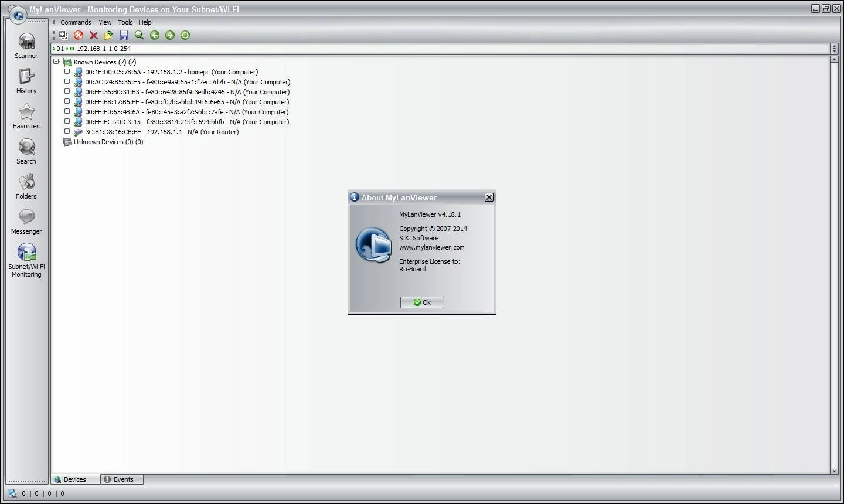Click the Known Devices folder icon
Image resolution: width=844 pixels, height=504 pixels.
click(67, 62)
